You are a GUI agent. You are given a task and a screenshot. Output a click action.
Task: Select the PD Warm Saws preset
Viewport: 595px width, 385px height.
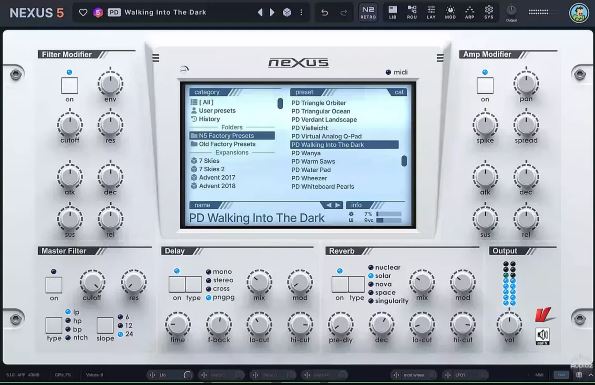[x=313, y=162]
